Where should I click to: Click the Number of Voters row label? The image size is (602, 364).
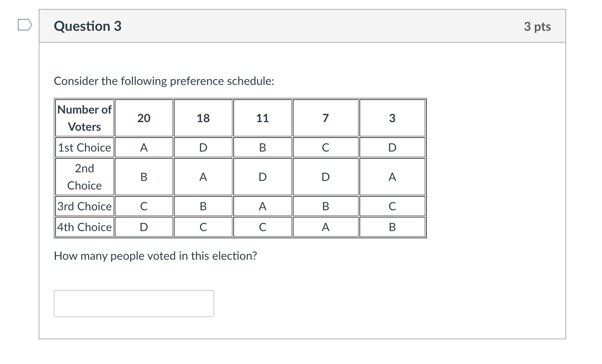click(85, 118)
